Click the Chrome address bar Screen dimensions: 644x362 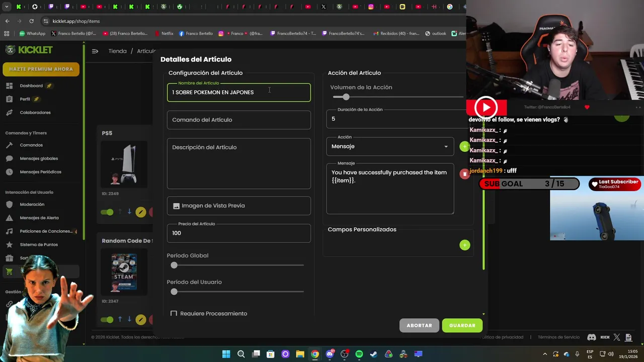click(252, 21)
